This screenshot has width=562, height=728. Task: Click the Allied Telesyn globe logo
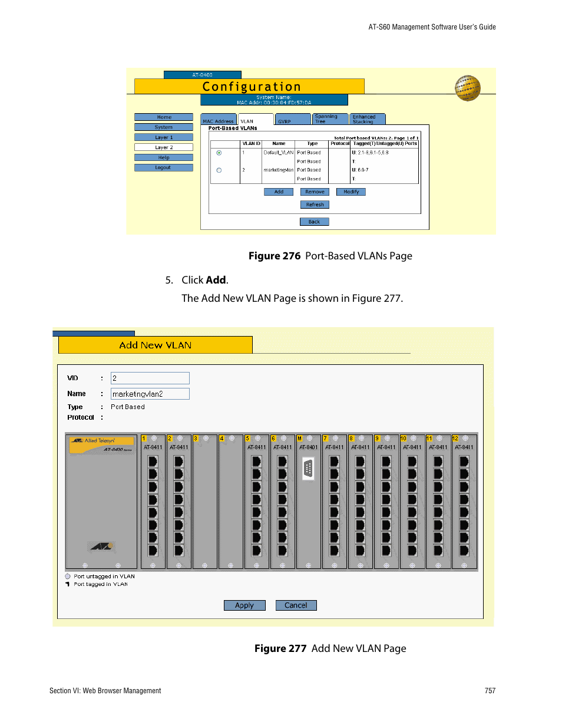[468, 88]
